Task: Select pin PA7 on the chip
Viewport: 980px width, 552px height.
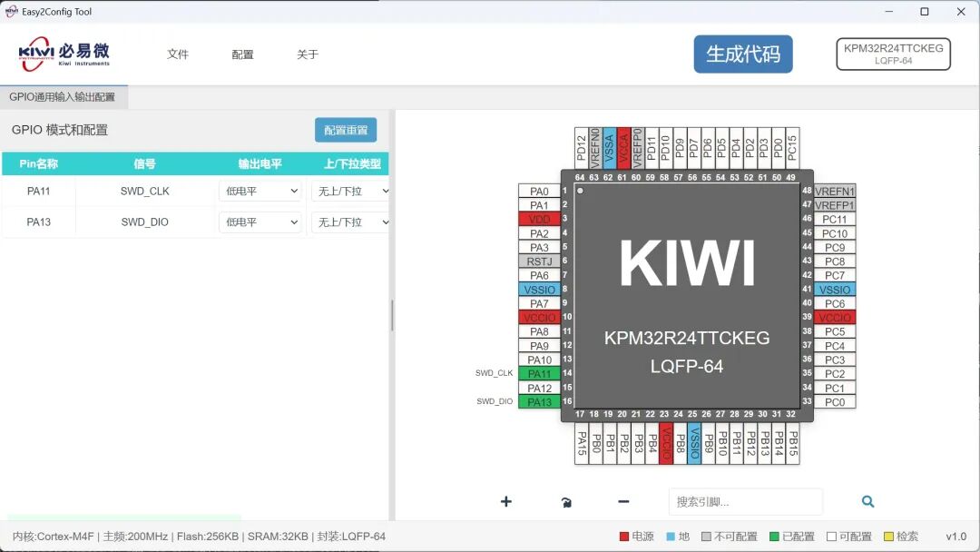Action: 539,304
